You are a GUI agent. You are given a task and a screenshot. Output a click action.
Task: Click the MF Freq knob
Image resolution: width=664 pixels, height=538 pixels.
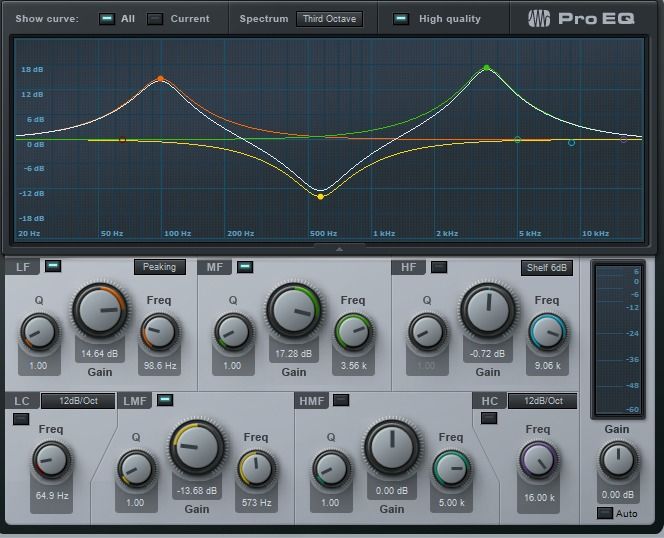[354, 333]
